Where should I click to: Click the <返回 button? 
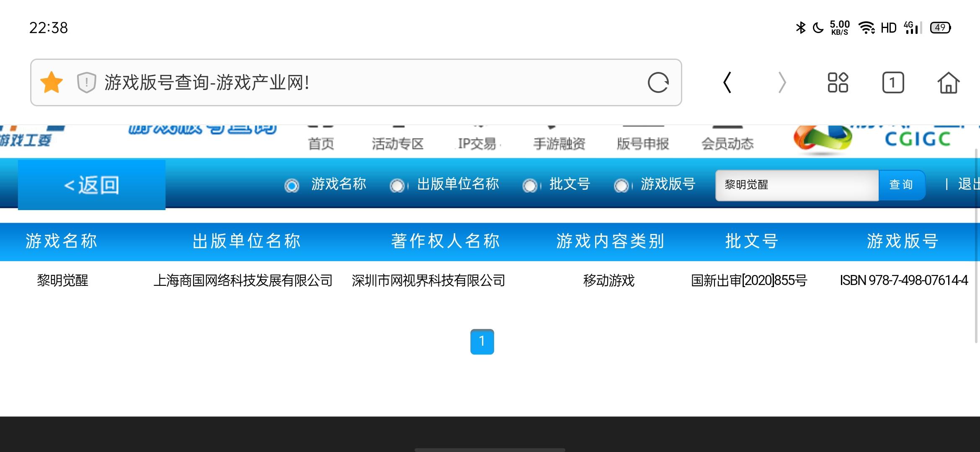point(92,185)
